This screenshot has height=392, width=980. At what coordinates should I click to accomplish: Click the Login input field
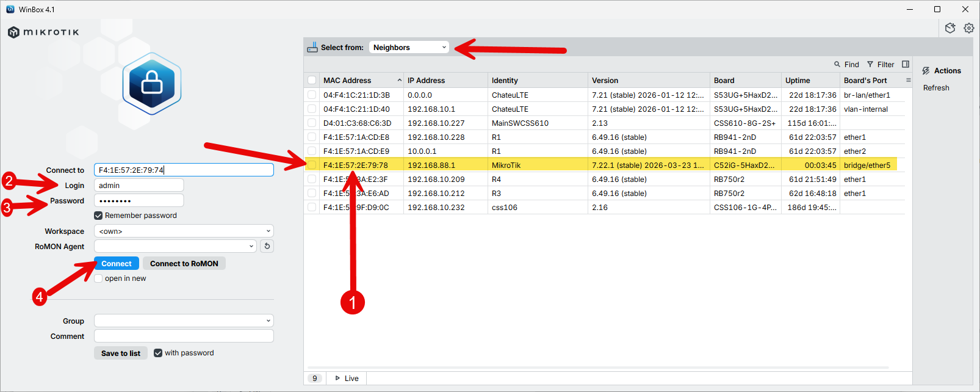tap(139, 186)
